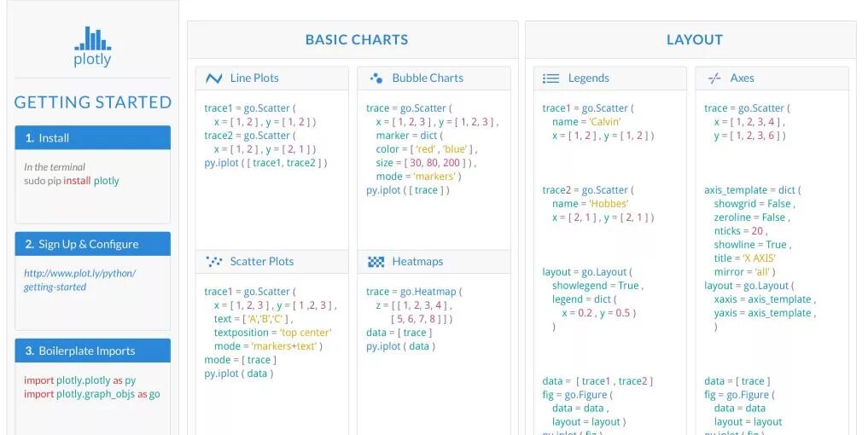Click the Axes icon

pyautogui.click(x=714, y=78)
